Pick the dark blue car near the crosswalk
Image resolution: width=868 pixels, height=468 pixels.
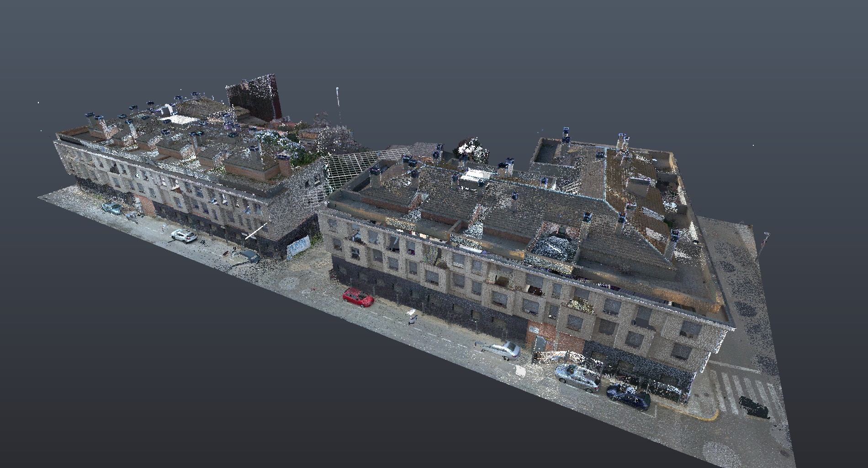pos(629,396)
